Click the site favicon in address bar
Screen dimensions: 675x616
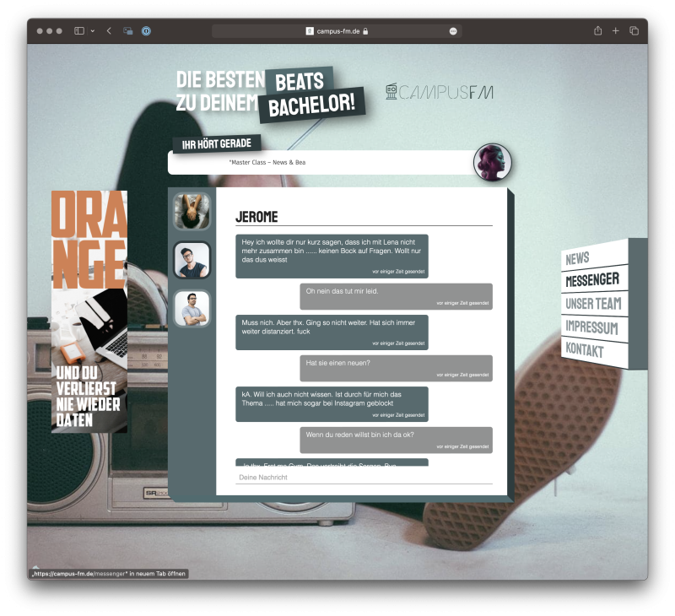click(310, 31)
